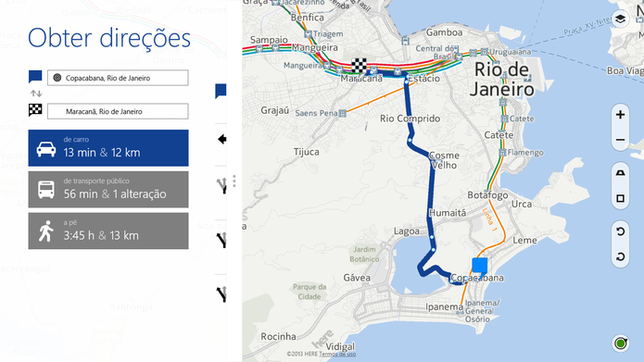The width and height of the screenshot is (644, 362).
Task: Click the green locate-me button
Action: [x=621, y=343]
